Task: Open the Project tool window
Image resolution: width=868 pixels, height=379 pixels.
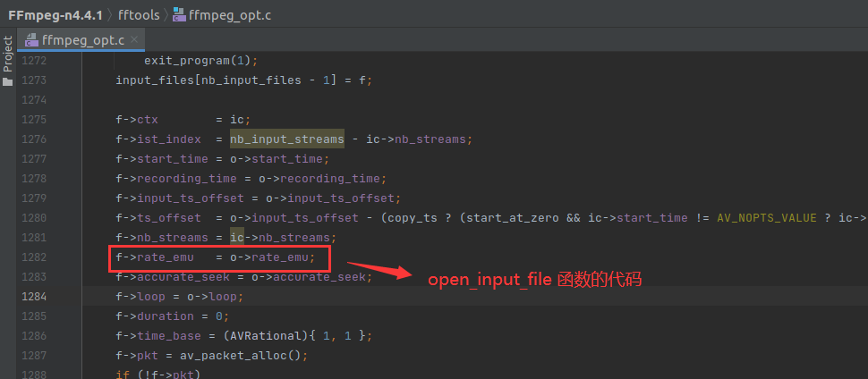Action: click(x=8, y=55)
